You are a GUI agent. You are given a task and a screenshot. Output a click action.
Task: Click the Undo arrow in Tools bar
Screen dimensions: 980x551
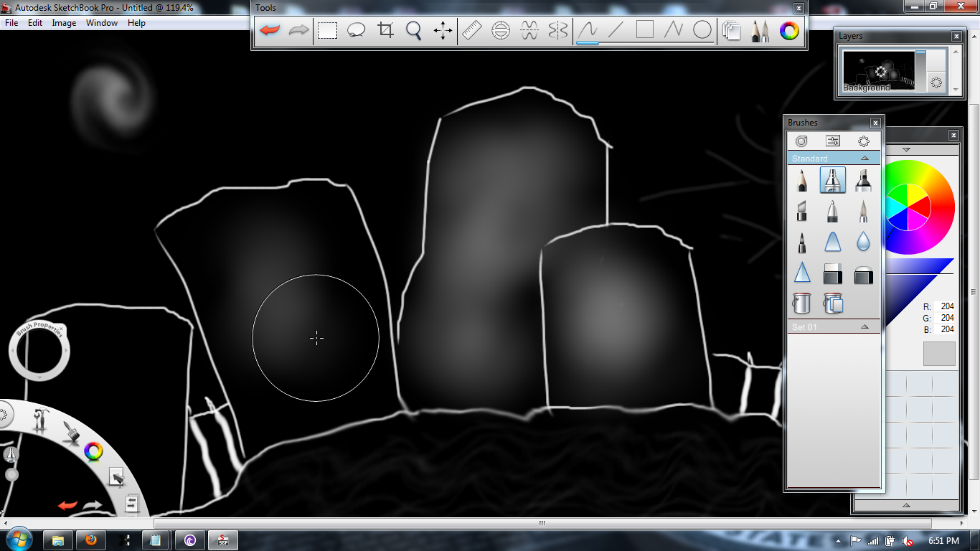pos(270,30)
